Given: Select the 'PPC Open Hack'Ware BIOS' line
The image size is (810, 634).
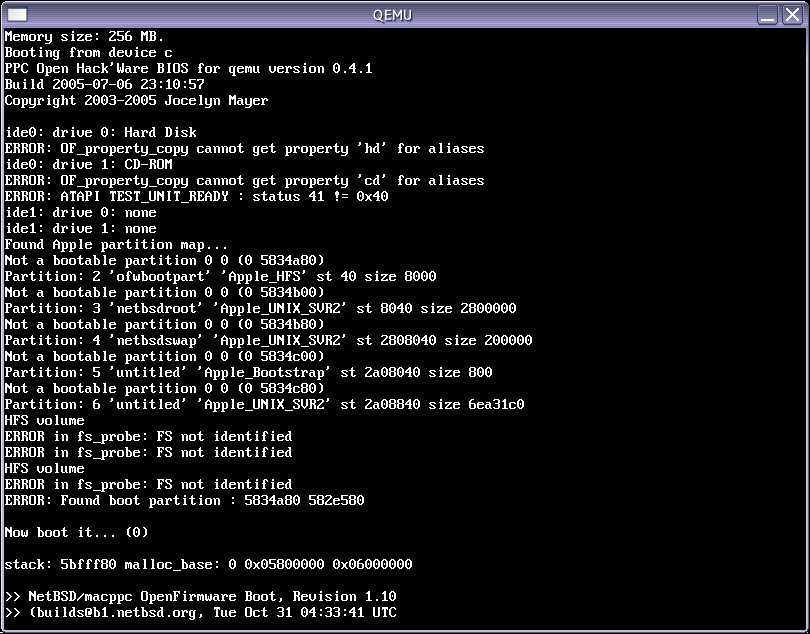Looking at the screenshot, I should point(189,69).
